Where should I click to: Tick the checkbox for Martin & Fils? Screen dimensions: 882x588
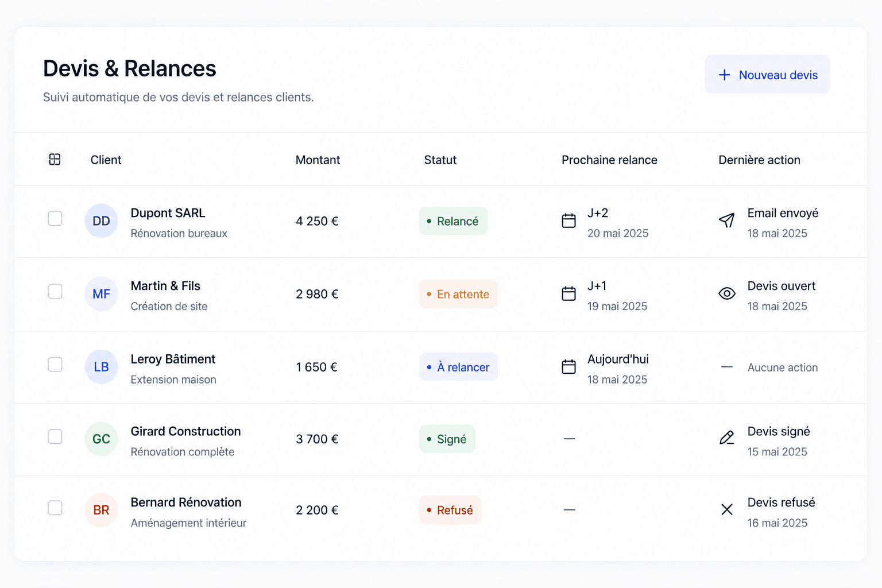pos(55,292)
